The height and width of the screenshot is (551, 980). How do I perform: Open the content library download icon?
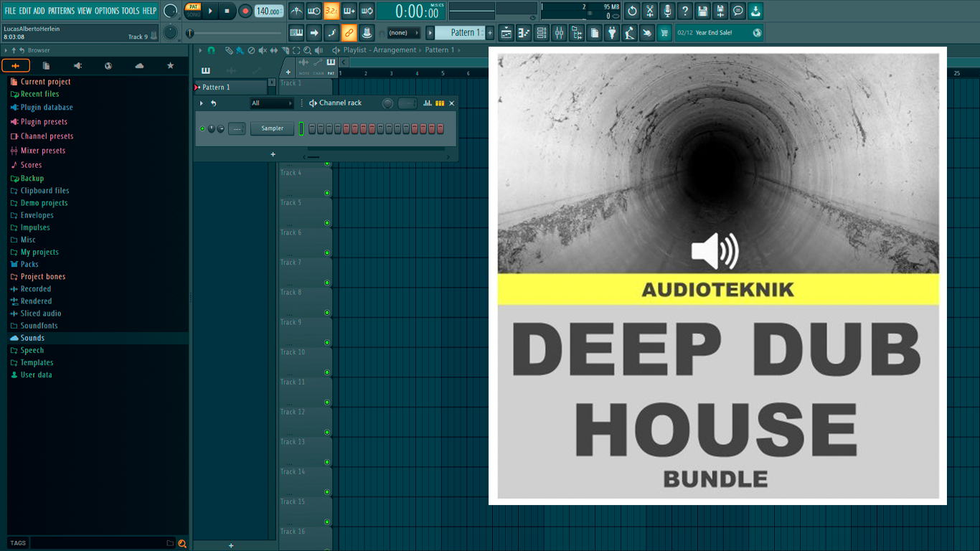click(x=755, y=11)
